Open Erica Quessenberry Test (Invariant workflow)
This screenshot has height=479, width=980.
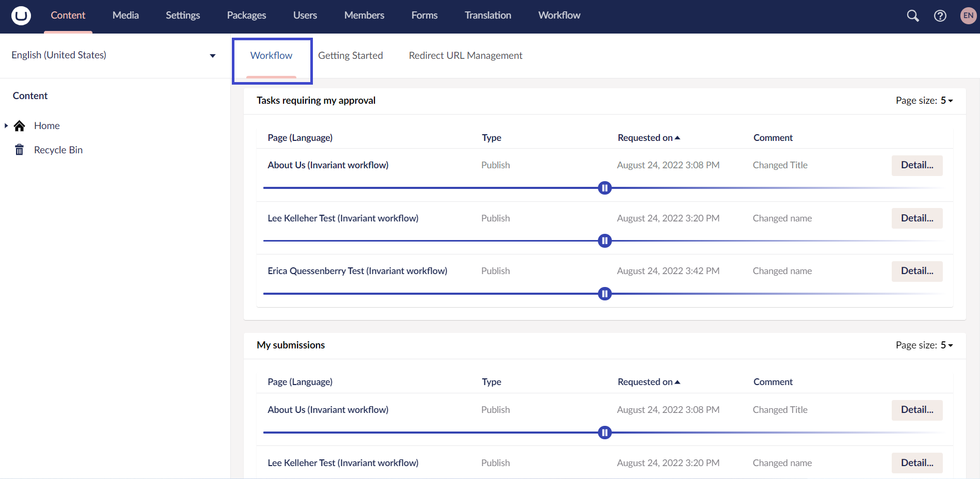pyautogui.click(x=357, y=271)
